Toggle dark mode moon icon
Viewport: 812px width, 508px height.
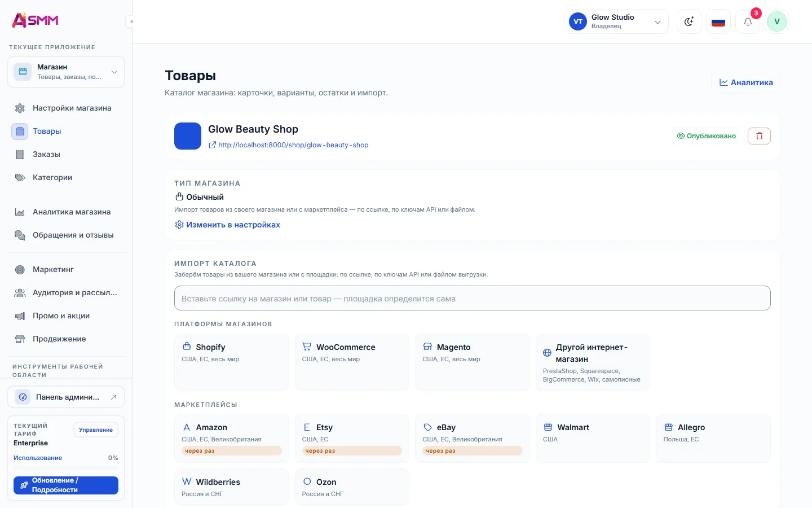(689, 21)
